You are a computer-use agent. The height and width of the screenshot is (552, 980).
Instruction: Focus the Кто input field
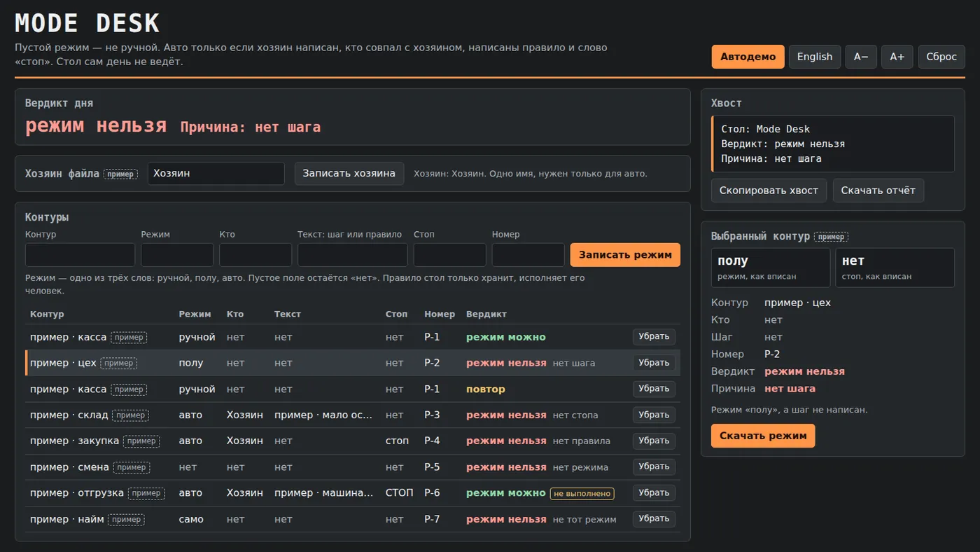point(255,255)
